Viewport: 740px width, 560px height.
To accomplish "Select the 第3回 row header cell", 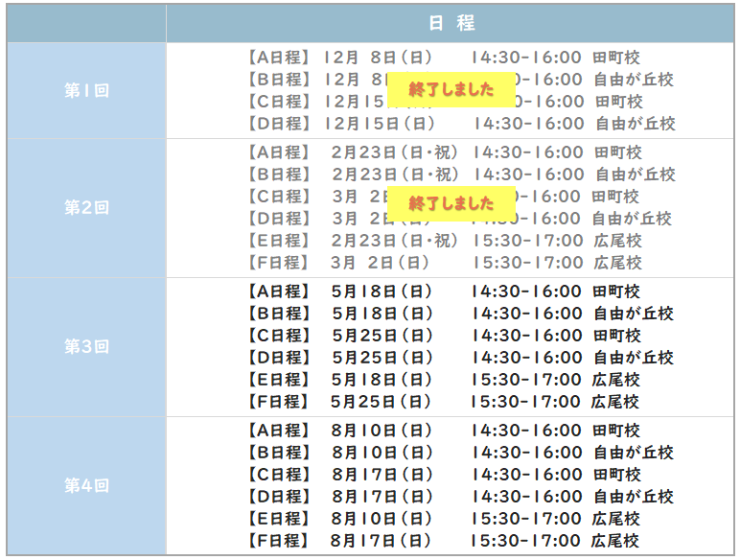I will [86, 346].
